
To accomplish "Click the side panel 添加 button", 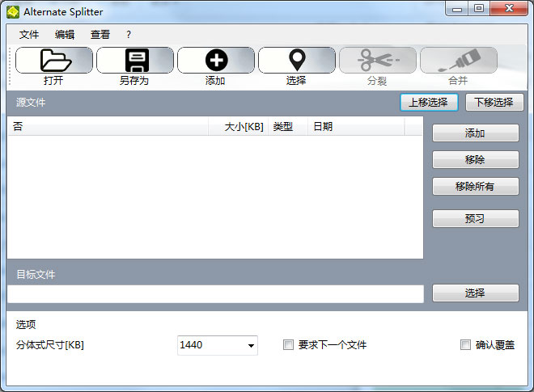I will click(x=476, y=133).
